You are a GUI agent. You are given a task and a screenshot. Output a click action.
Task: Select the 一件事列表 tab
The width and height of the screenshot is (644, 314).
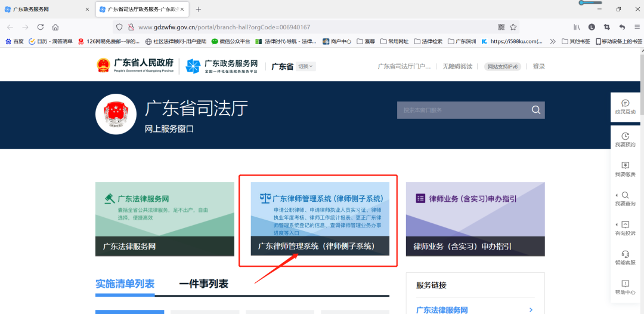(204, 284)
